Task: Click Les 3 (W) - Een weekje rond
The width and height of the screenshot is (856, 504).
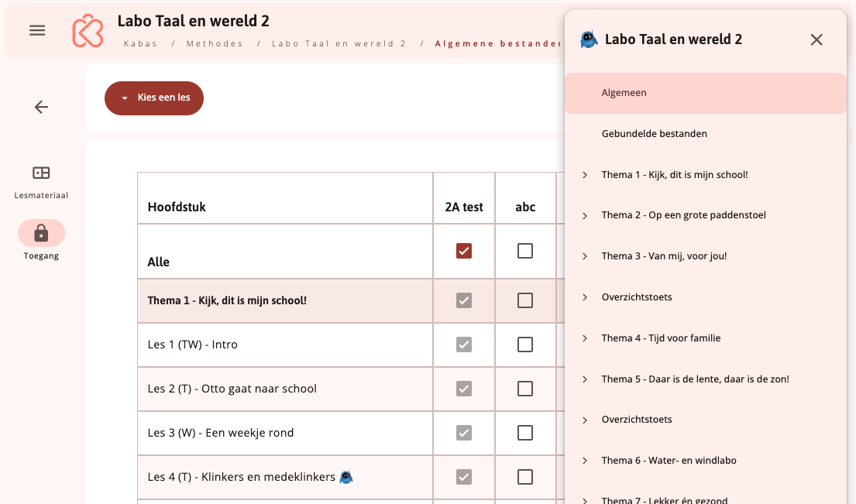Action: [221, 433]
